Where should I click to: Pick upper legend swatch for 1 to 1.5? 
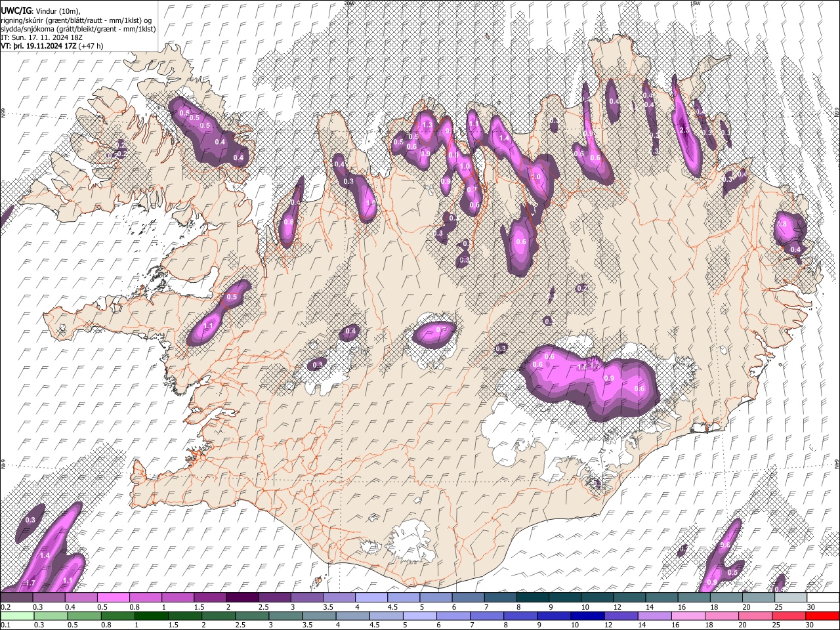tap(177, 598)
